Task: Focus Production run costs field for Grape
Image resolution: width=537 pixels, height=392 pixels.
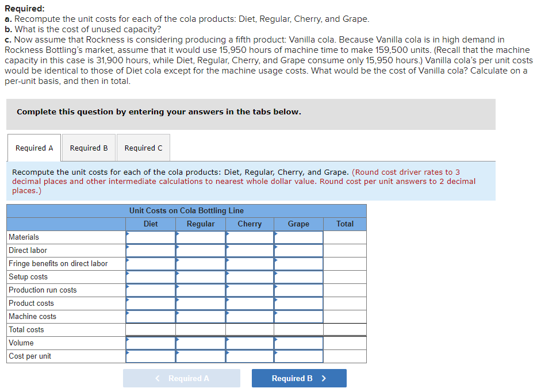Action: click(298, 290)
